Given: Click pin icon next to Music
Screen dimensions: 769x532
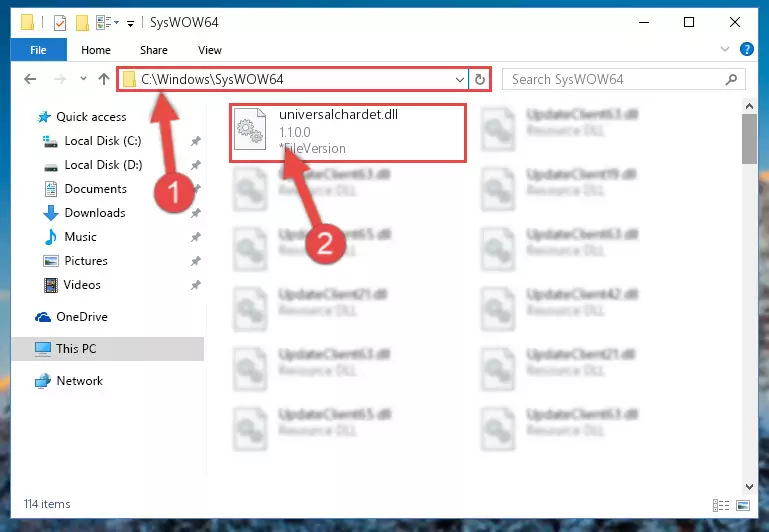Looking at the screenshot, I should pos(195,237).
